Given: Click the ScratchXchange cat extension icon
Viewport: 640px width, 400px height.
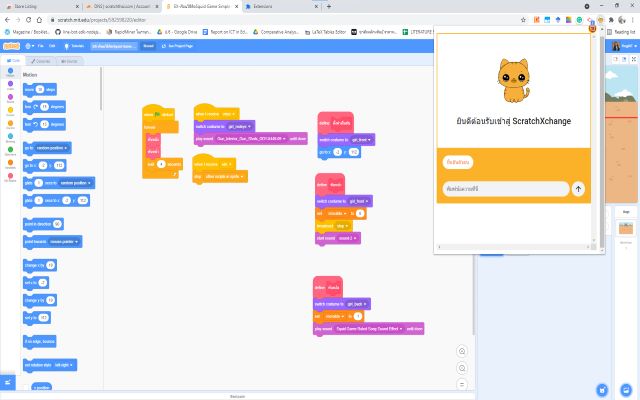Looking at the screenshot, I should point(600,20).
